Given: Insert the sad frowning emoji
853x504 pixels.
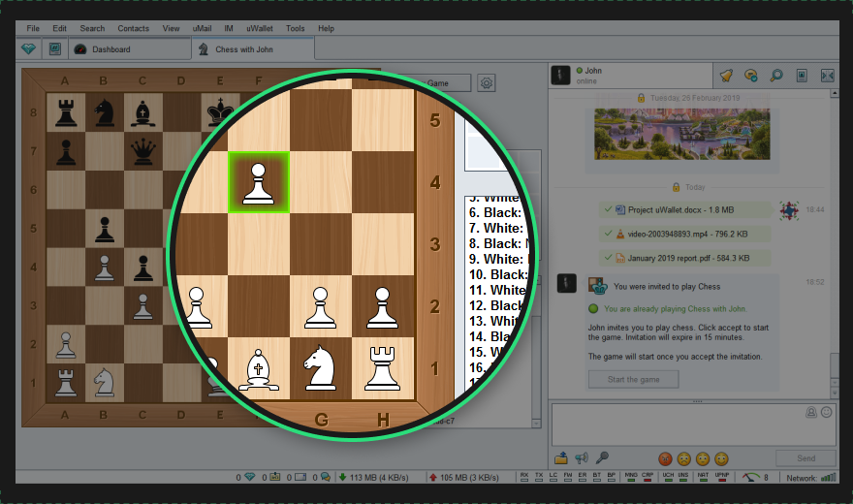Looking at the screenshot, I should click(683, 458).
